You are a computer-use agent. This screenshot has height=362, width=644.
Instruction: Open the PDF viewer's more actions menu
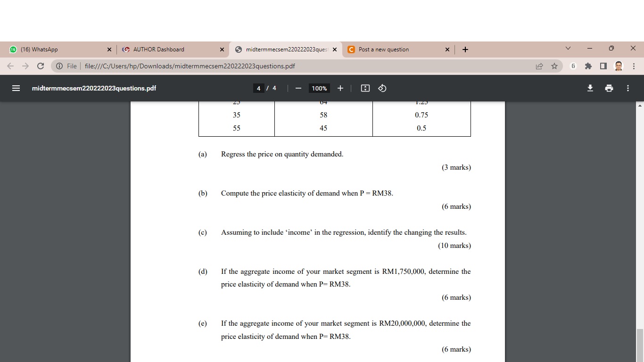(627, 88)
